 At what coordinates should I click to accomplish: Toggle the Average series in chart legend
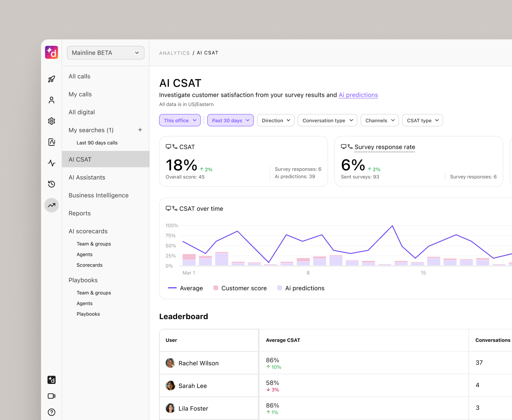tap(185, 288)
